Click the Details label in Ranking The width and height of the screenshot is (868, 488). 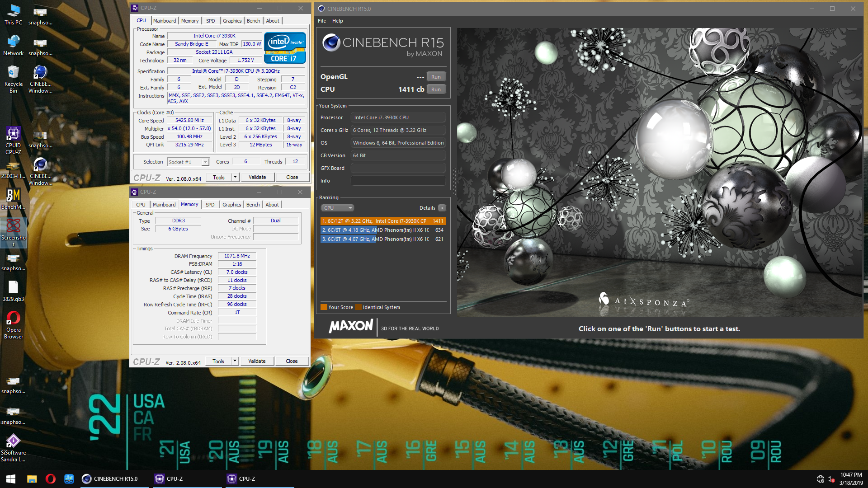(x=427, y=208)
